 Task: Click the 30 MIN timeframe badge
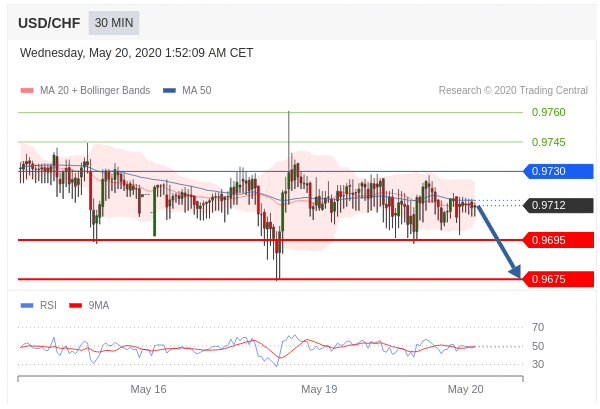[x=114, y=23]
